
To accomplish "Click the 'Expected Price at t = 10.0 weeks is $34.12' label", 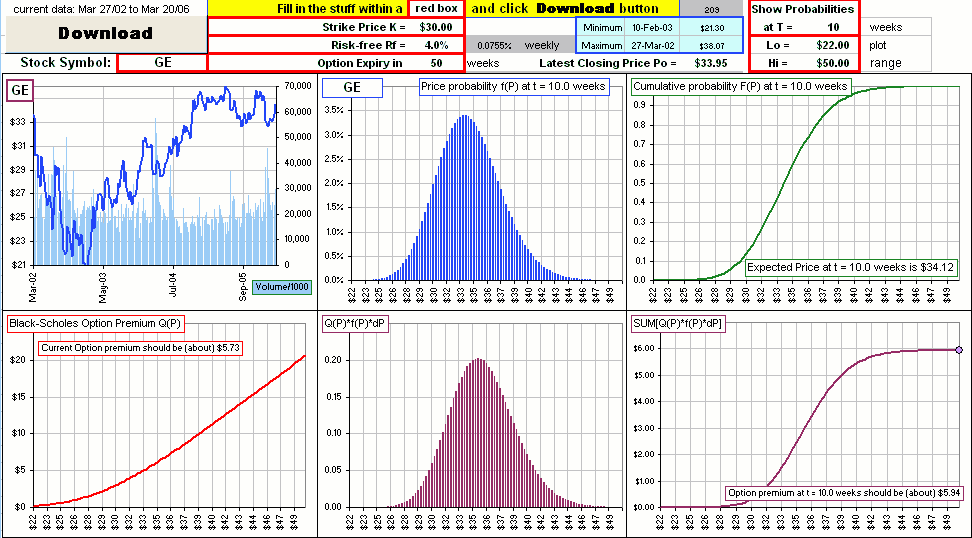I will pyautogui.click(x=852, y=267).
